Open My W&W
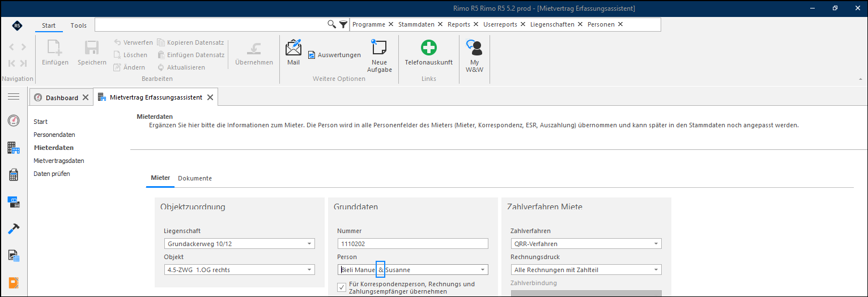The height and width of the screenshot is (297, 868). 474,56
